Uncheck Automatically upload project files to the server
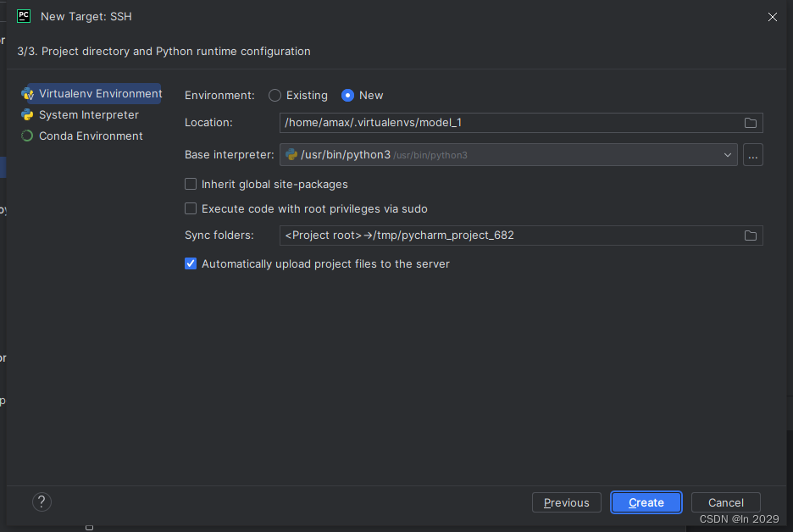 pos(191,263)
